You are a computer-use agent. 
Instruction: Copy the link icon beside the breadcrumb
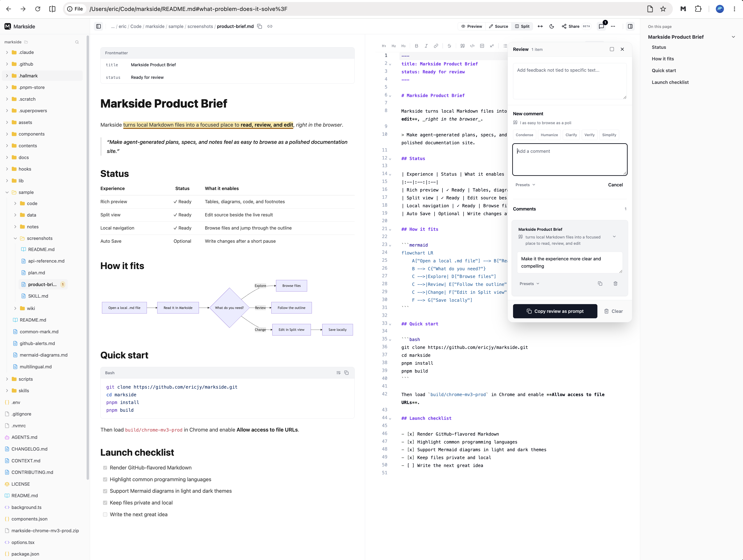[270, 27]
